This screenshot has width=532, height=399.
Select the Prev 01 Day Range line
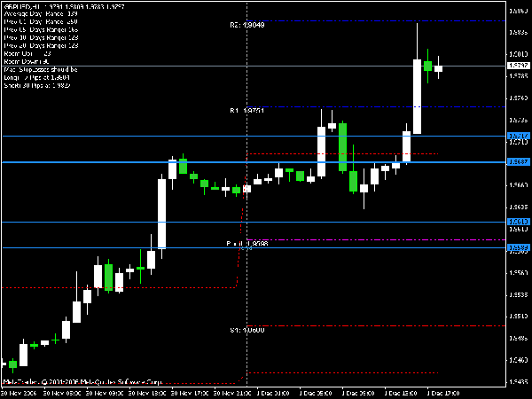point(41,21)
